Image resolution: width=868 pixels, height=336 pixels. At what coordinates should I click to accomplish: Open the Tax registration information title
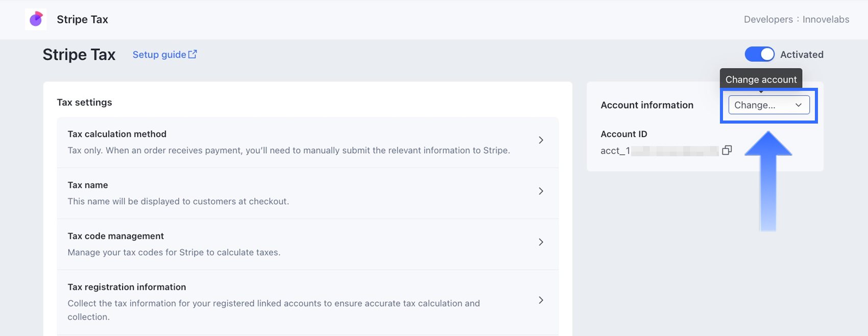tap(127, 287)
